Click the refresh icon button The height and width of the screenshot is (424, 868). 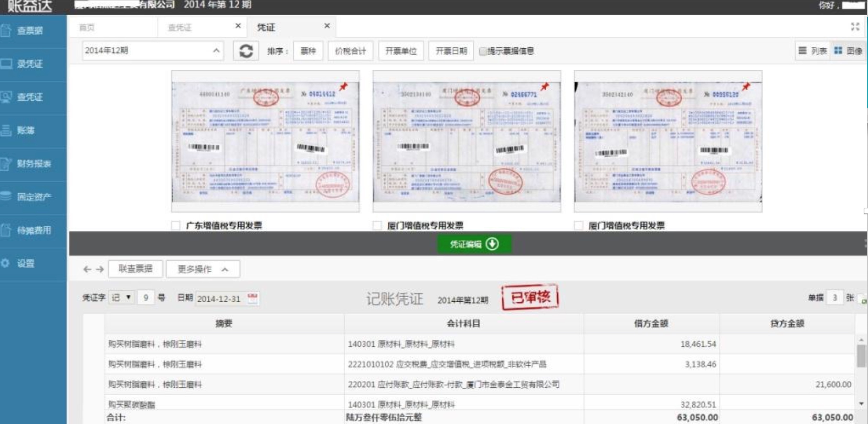coord(246,51)
